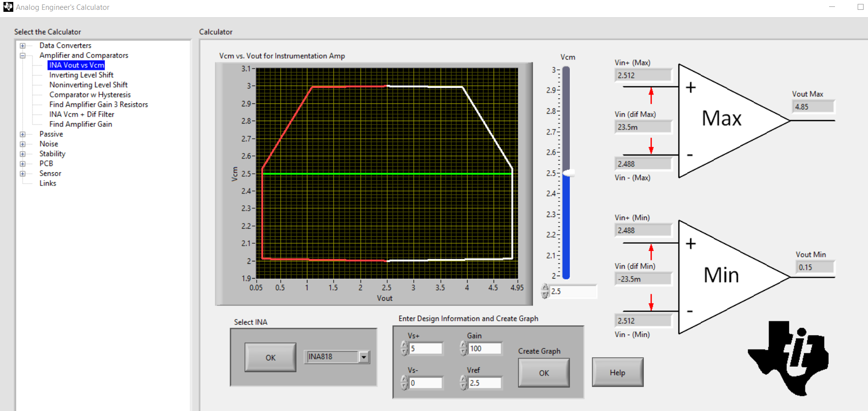This screenshot has height=411, width=868.
Task: Expand the Sensor tree node
Action: (23, 174)
